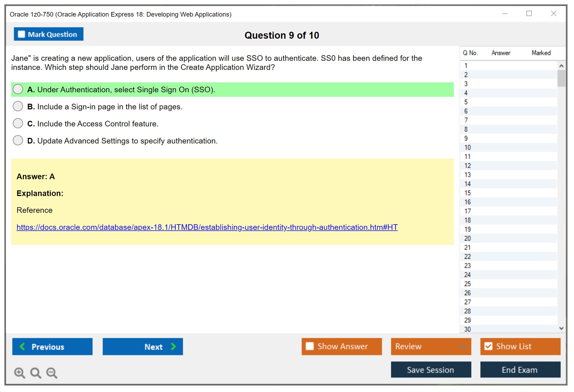Click the scrollbar up arrow in question list
Image resolution: width=574 pixels, height=392 pixels.
tap(561, 65)
